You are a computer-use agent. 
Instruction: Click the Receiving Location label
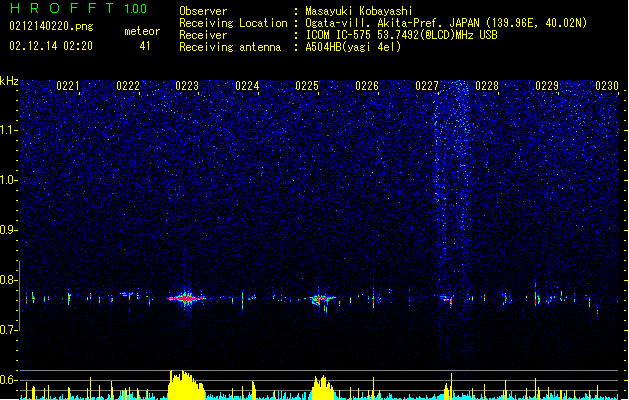pyautogui.click(x=233, y=23)
